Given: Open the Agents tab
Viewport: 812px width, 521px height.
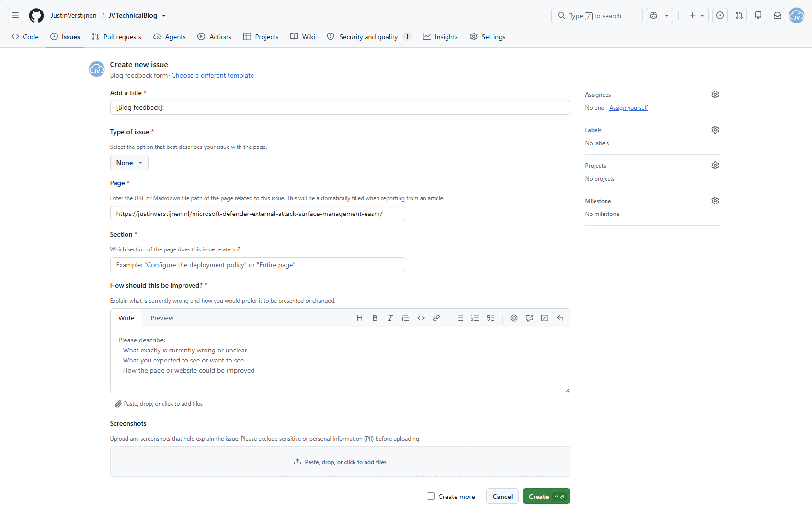Looking at the screenshot, I should pyautogui.click(x=170, y=37).
